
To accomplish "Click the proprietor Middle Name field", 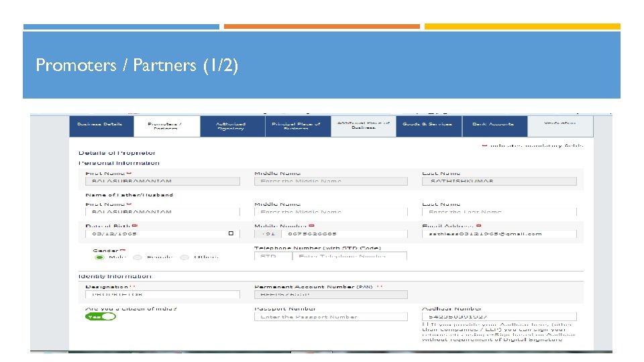I will coord(331,181).
